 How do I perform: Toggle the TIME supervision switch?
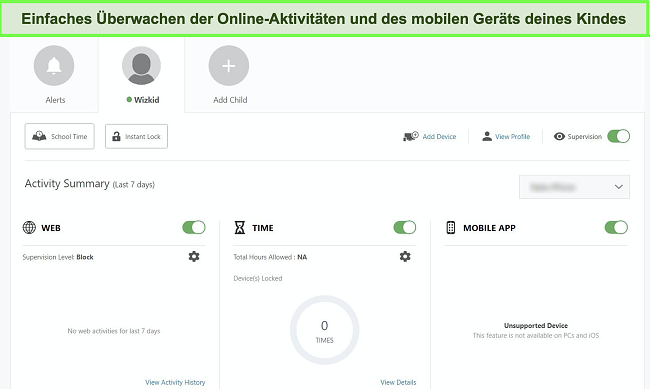pos(405,227)
